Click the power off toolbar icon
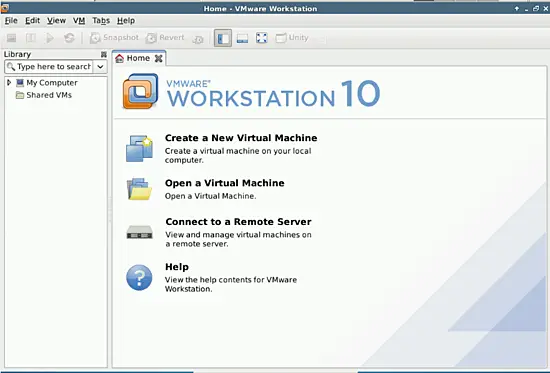This screenshot has height=373, width=550. point(12,38)
